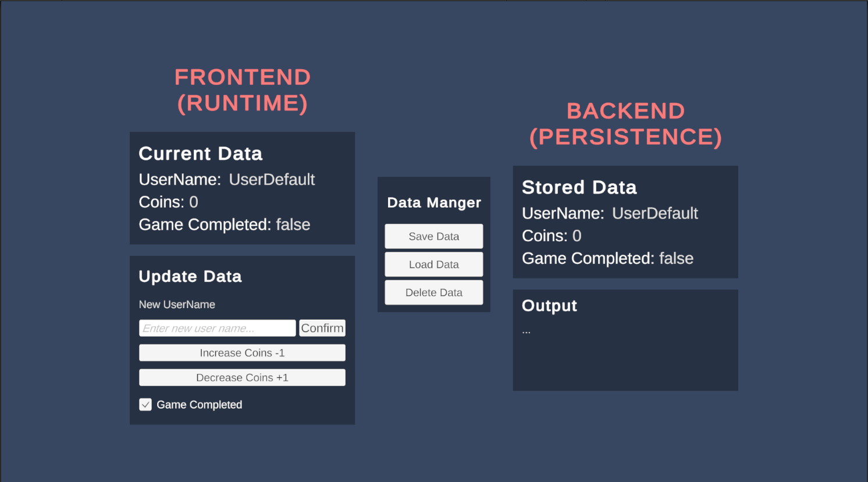The width and height of the screenshot is (868, 482).
Task: Click the Output panel heading
Action: [x=549, y=306]
